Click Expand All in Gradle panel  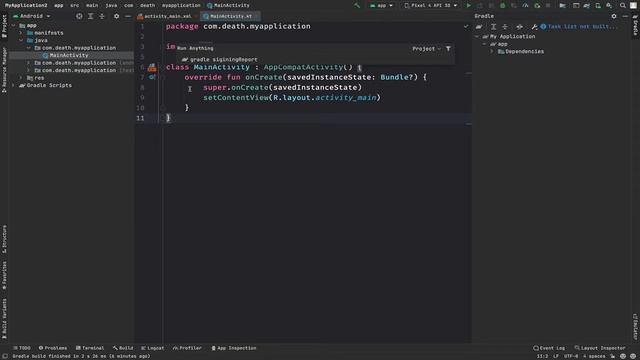tap(493, 27)
